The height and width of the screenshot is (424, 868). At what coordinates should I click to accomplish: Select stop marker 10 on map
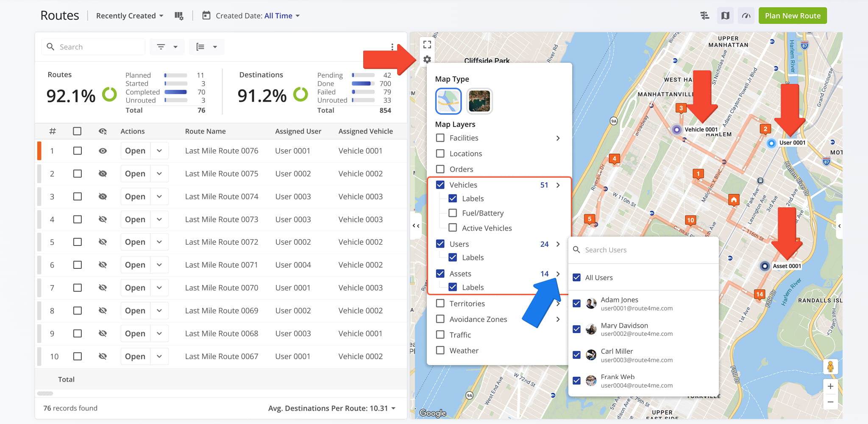(x=690, y=220)
